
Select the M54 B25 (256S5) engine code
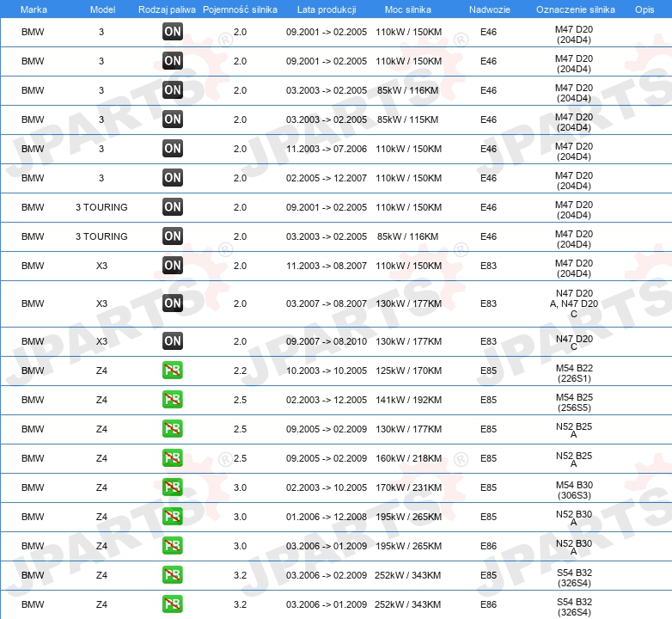[x=574, y=402]
